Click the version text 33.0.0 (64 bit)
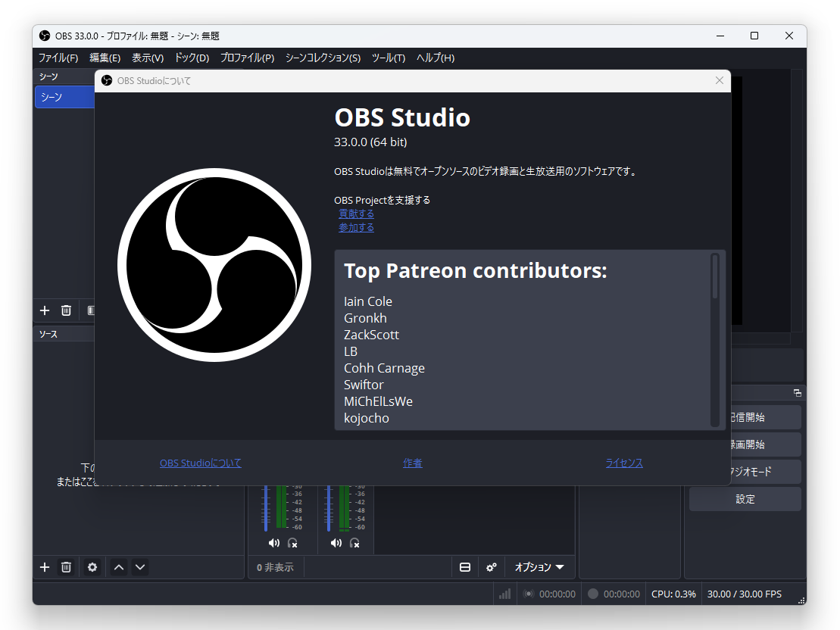 (370, 142)
